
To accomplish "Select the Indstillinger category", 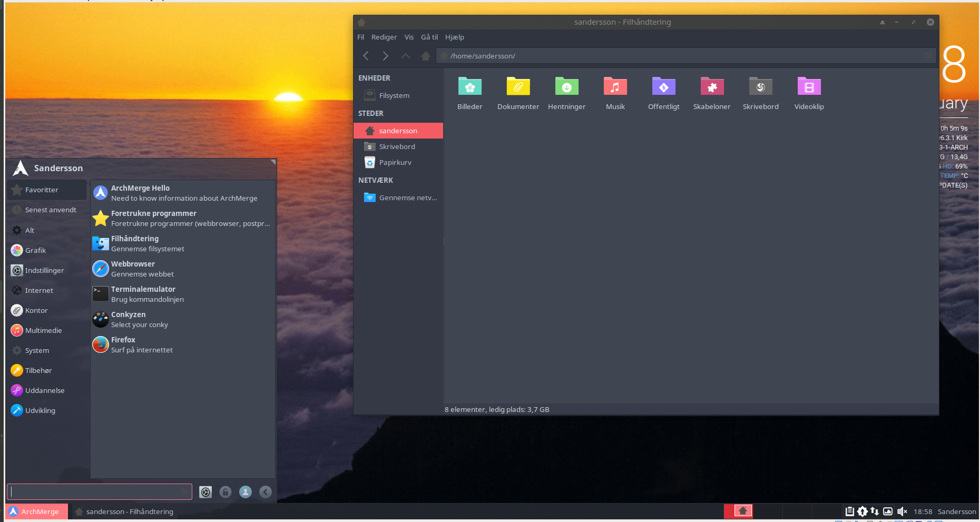I will pos(47,270).
